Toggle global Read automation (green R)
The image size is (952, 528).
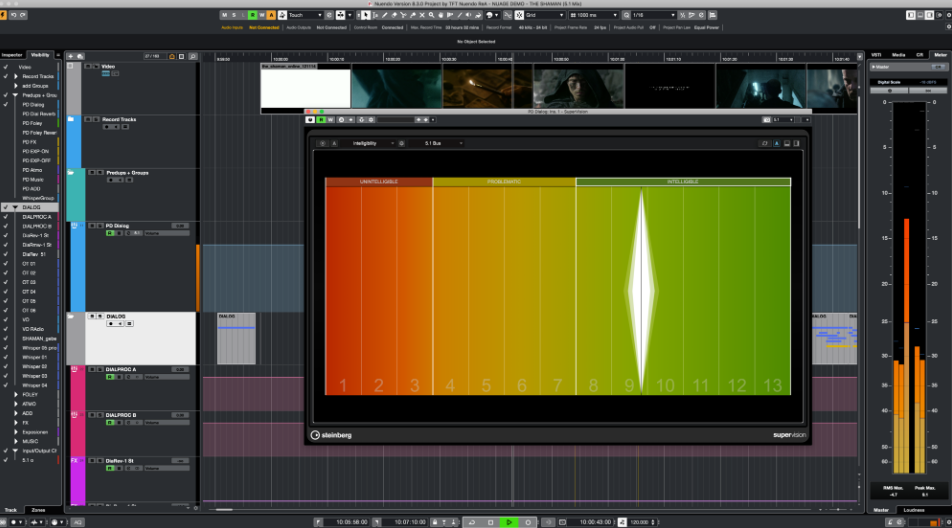coord(253,15)
